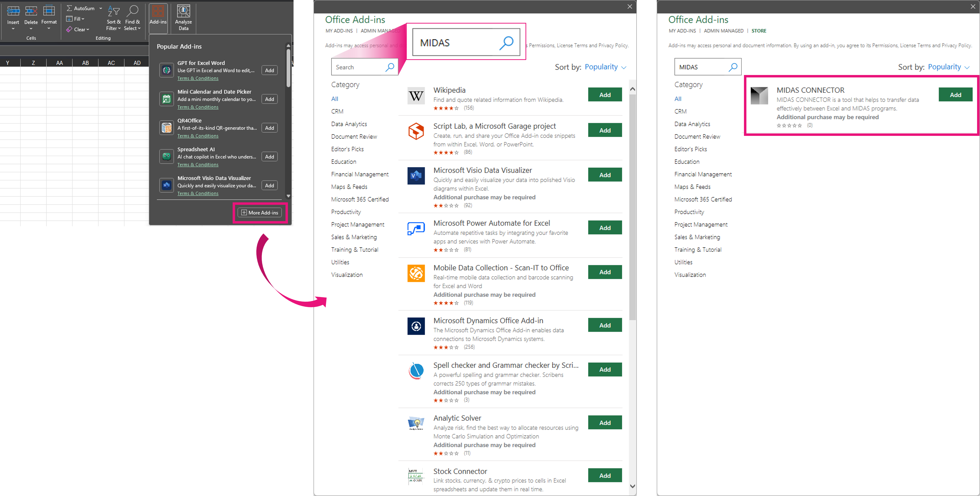
Task: Click search magnifier icon in right dialog
Action: tap(733, 67)
